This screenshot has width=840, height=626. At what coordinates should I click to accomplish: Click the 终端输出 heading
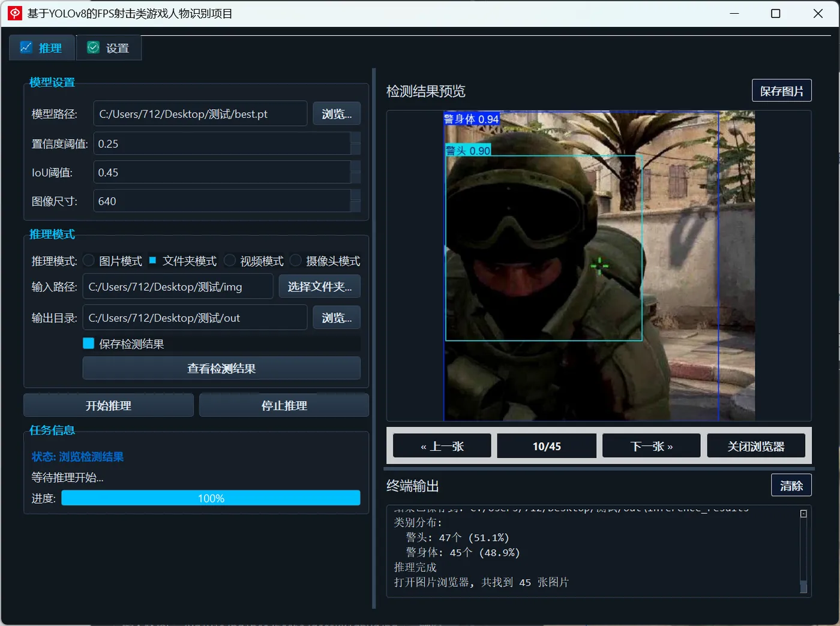(413, 486)
